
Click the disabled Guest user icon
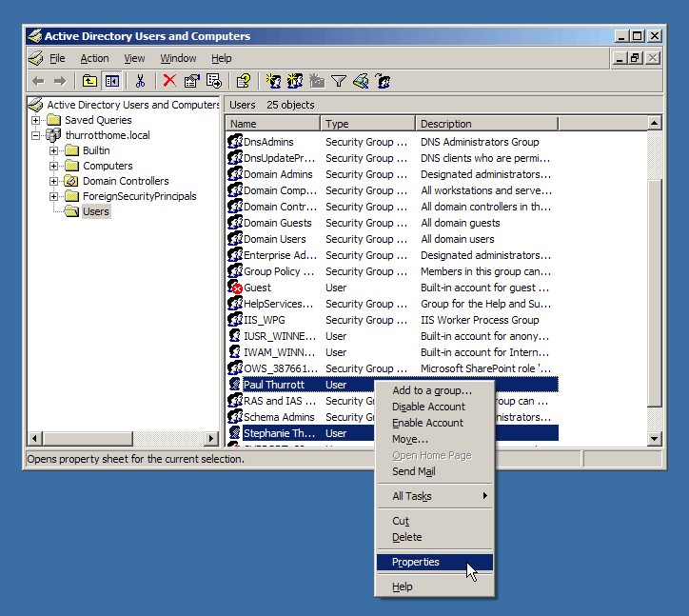pos(235,288)
